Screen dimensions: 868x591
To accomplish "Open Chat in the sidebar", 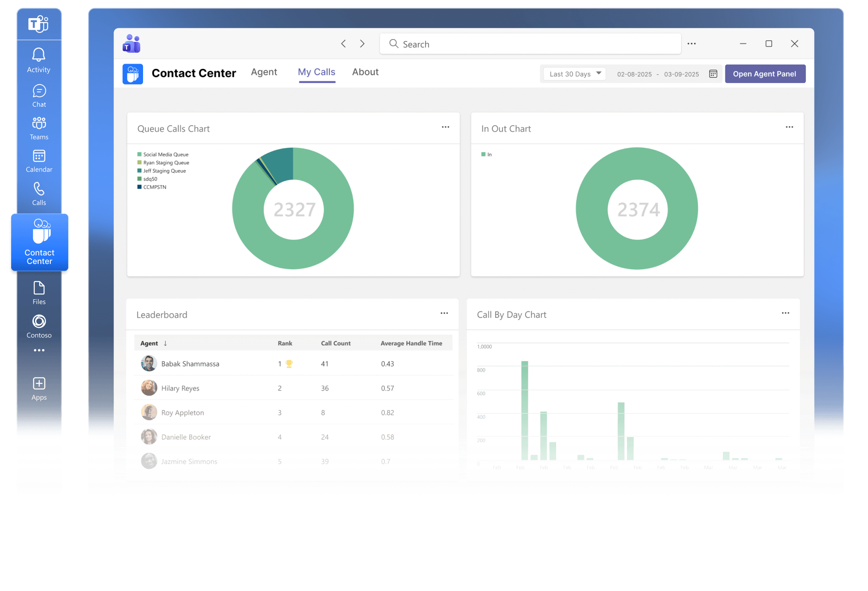I will click(39, 91).
